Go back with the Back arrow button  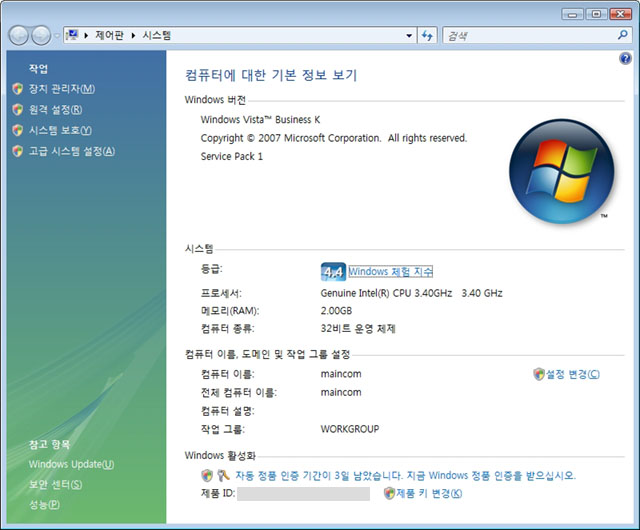tap(18, 36)
